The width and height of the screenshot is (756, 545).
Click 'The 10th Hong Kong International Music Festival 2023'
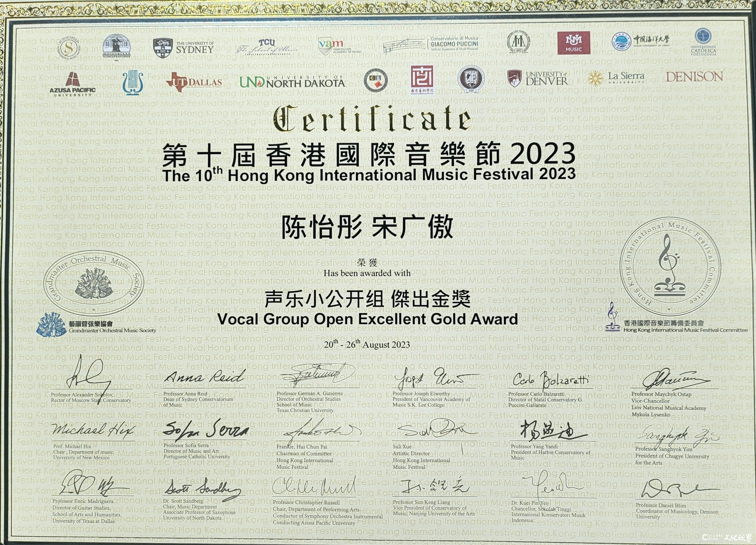coord(369,174)
